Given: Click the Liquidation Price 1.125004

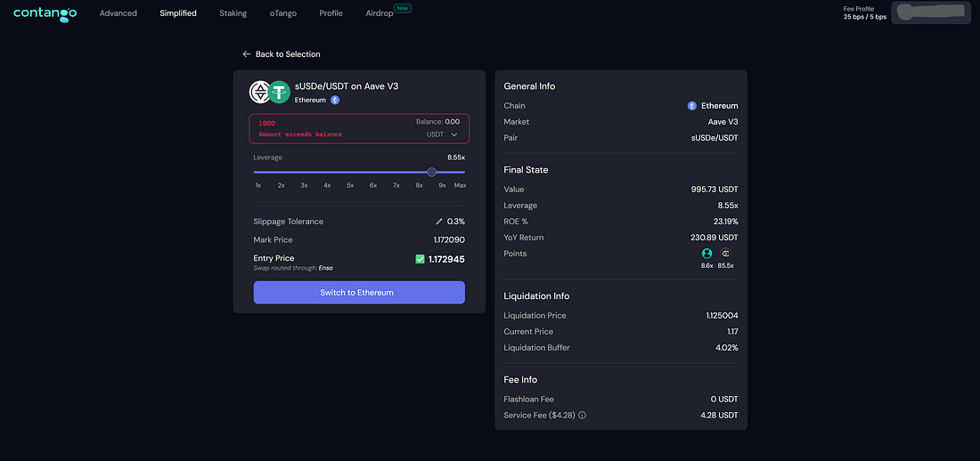Looking at the screenshot, I should (723, 315).
